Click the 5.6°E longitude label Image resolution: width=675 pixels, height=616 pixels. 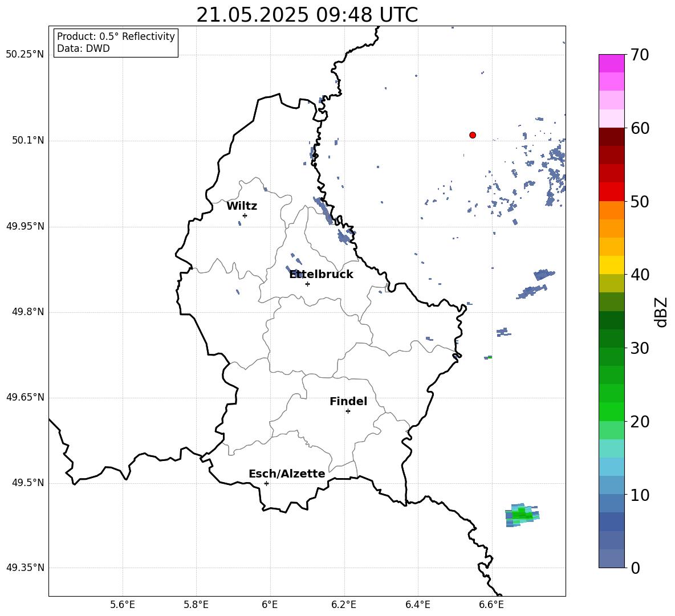coord(123,605)
